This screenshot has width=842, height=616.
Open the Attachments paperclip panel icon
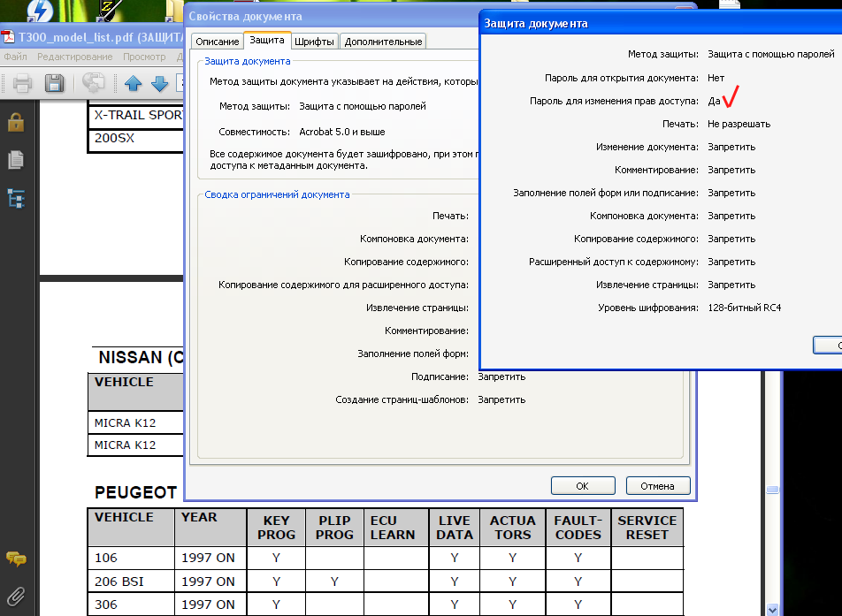[x=16, y=596]
